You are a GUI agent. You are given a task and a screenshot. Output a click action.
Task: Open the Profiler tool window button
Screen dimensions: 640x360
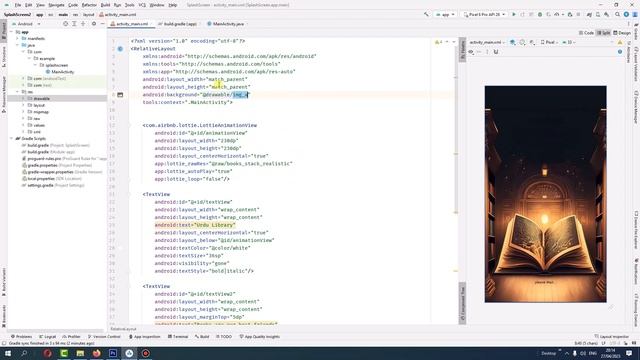(x=71, y=337)
